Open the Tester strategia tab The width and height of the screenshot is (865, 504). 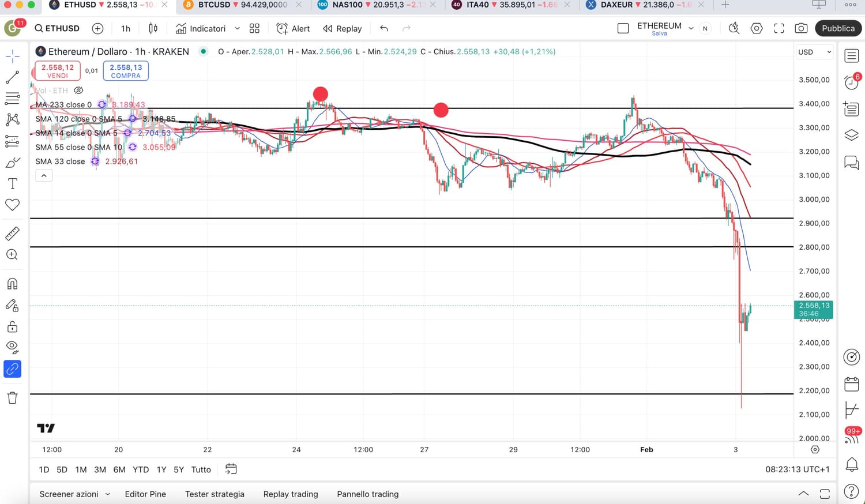pyautogui.click(x=215, y=494)
